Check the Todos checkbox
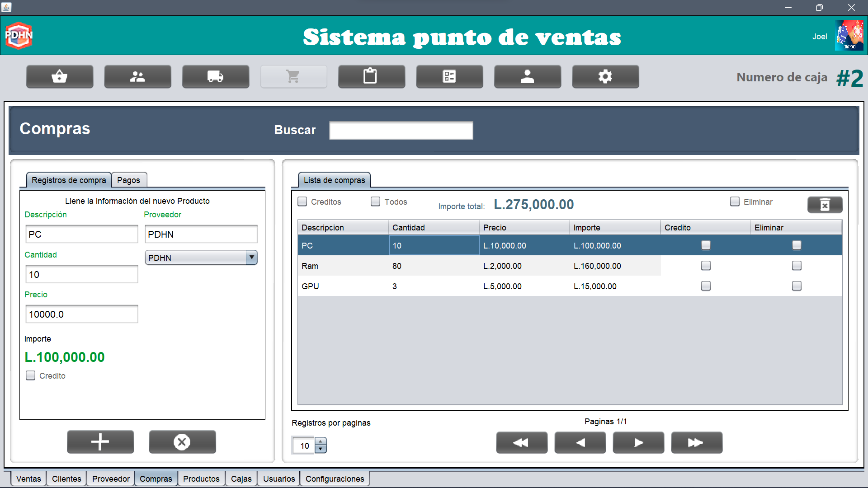Viewport: 868px width, 488px height. pos(375,202)
